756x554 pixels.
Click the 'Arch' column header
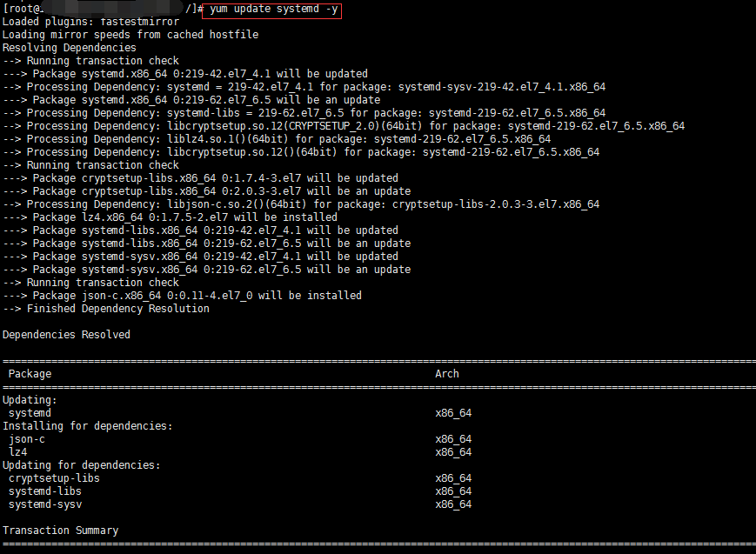[447, 374]
